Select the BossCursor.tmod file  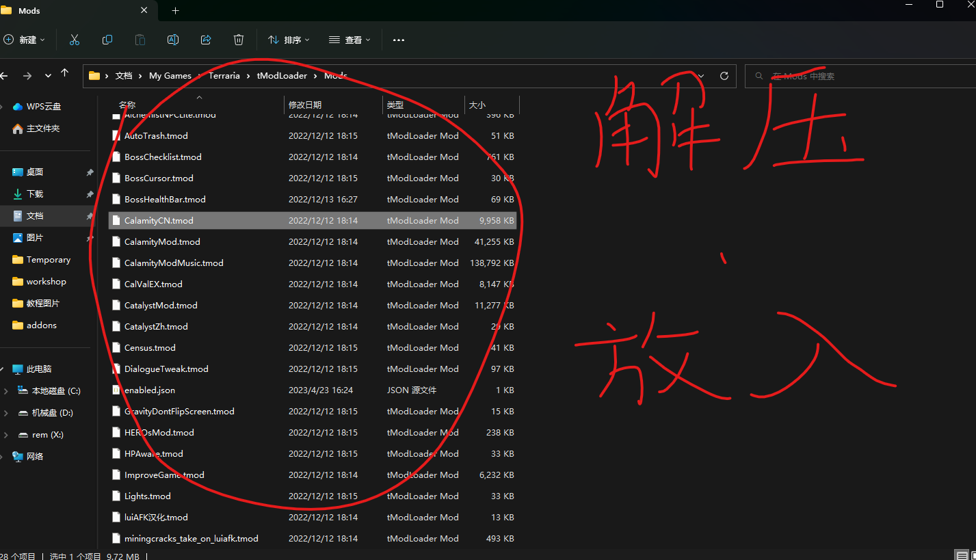click(x=313, y=178)
